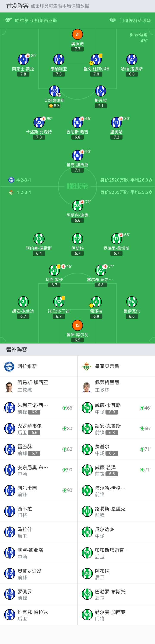155x644 pixels.
Task: Click referee name 哈维尔-伊格莱西亚斯
Action: click(36, 20)
